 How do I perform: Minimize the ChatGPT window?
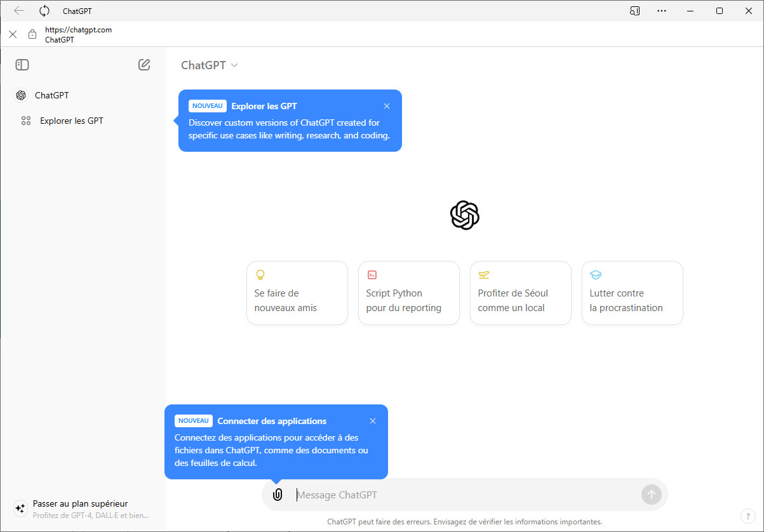[690, 11]
